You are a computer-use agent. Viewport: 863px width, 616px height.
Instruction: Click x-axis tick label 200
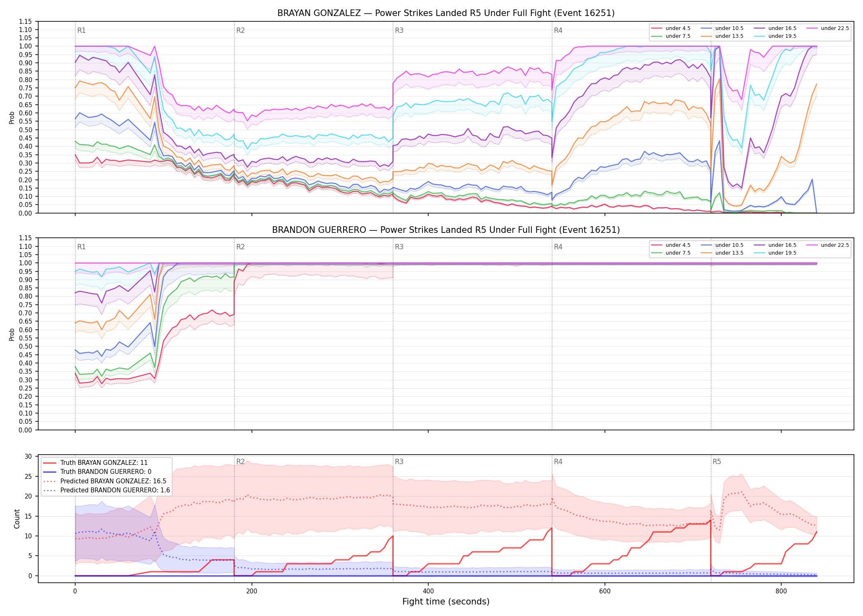252,591
